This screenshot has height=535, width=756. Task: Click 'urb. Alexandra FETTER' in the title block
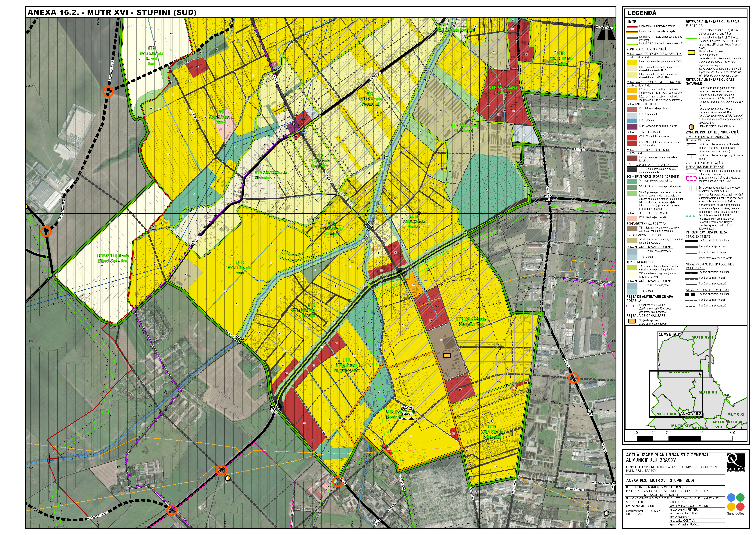(x=684, y=510)
